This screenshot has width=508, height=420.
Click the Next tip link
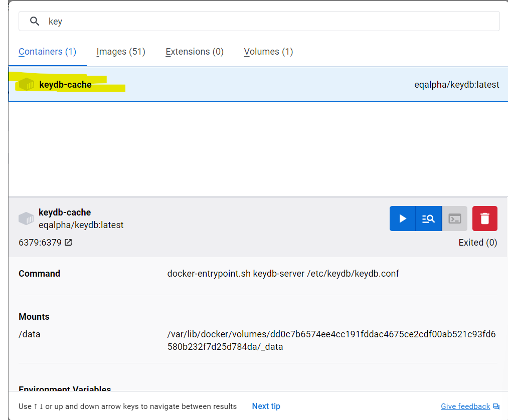266,406
